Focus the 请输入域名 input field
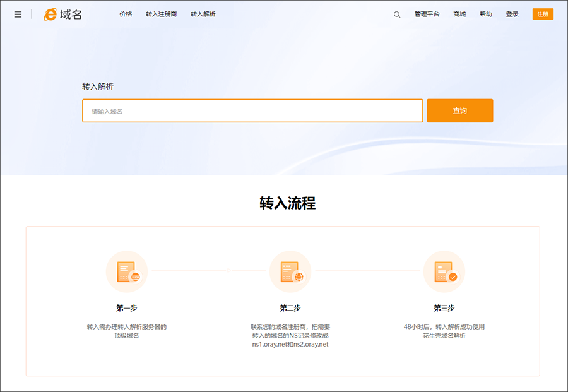Image resolution: width=568 pixels, height=392 pixels. (252, 111)
